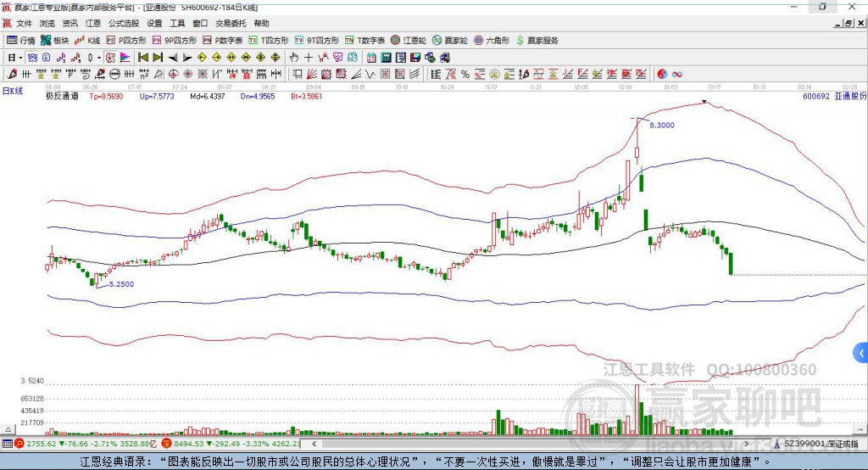The width and height of the screenshot is (868, 470).
Task: Jump to first bar with skip-back arrow
Action: (x=143, y=58)
